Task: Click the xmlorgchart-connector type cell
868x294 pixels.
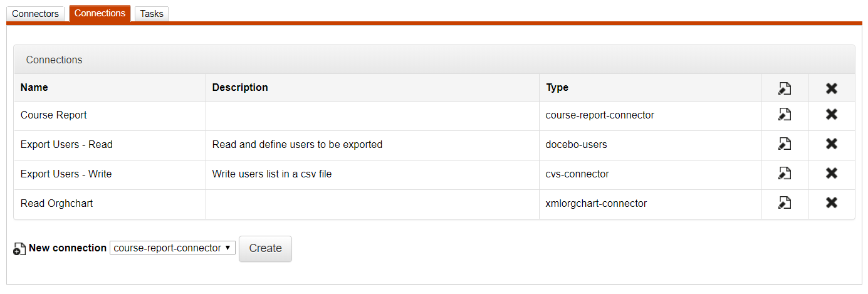Action: (x=596, y=204)
